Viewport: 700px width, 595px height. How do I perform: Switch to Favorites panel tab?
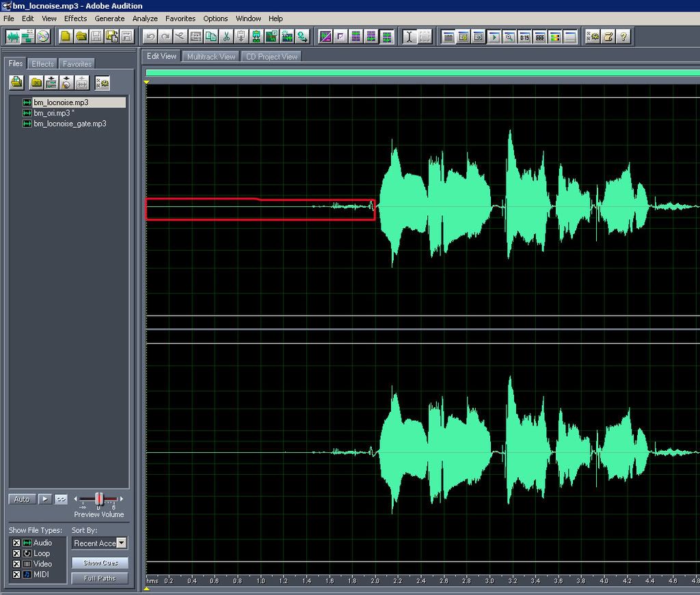[x=77, y=64]
